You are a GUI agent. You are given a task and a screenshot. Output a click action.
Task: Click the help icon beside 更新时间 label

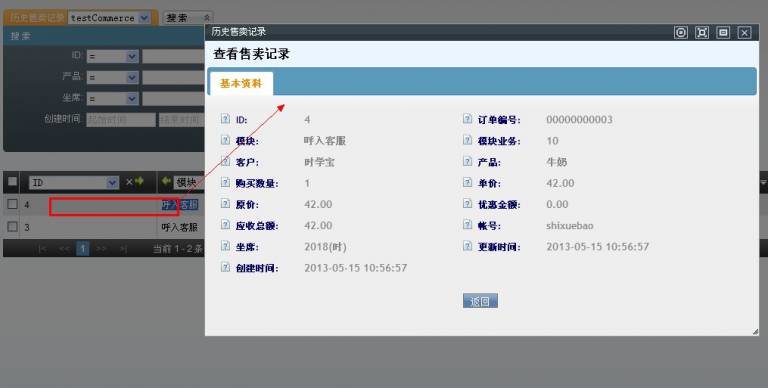467,246
